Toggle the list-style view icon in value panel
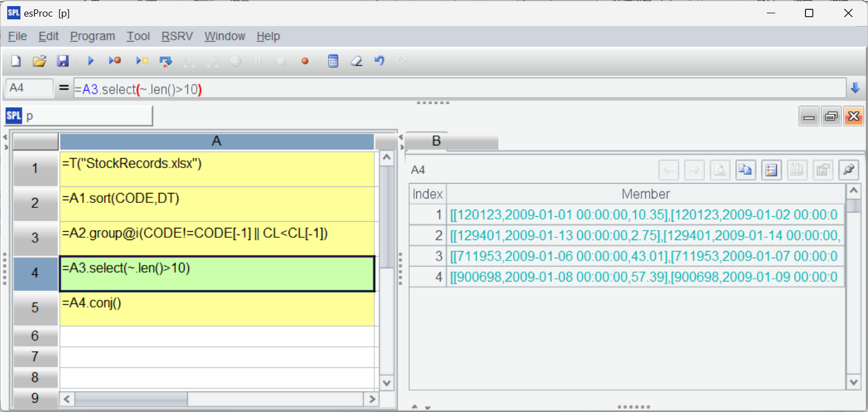This screenshot has width=868, height=412. pyautogui.click(x=771, y=170)
